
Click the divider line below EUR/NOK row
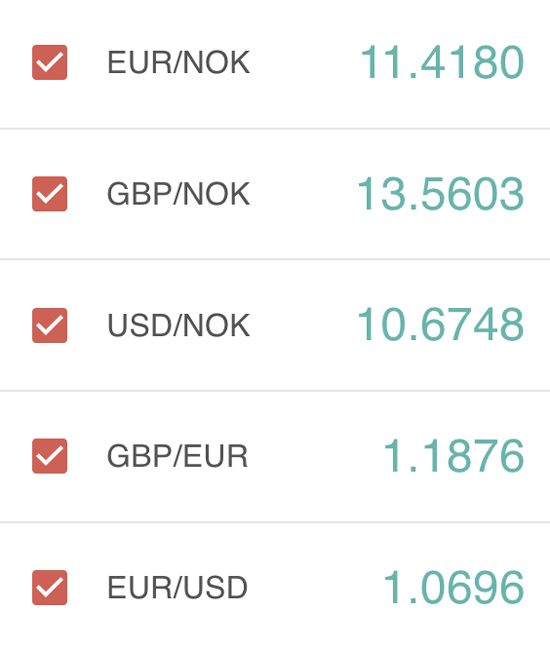(275, 129)
